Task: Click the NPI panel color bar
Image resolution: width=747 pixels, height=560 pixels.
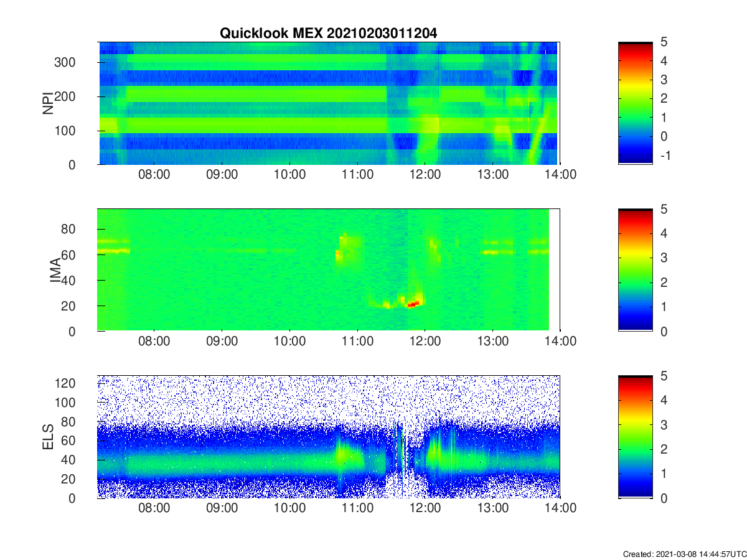Action: coord(635,103)
